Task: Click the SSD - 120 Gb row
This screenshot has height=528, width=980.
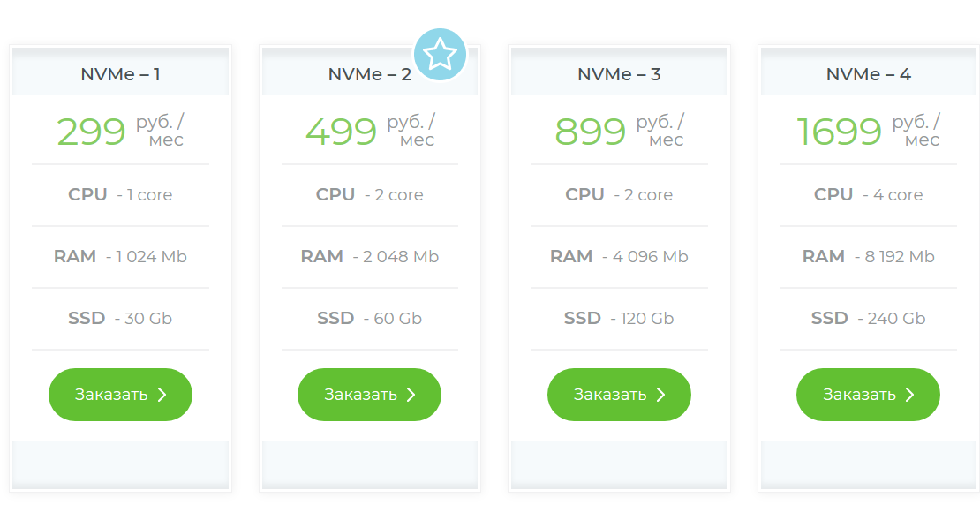Action: click(x=619, y=318)
